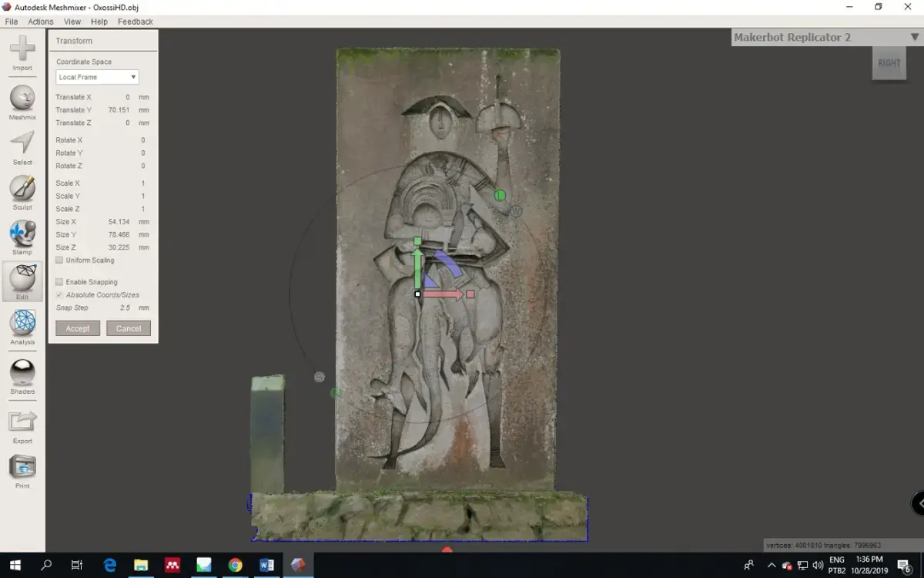This screenshot has height=578, width=924.
Task: Open the Print tool
Action: tap(22, 468)
